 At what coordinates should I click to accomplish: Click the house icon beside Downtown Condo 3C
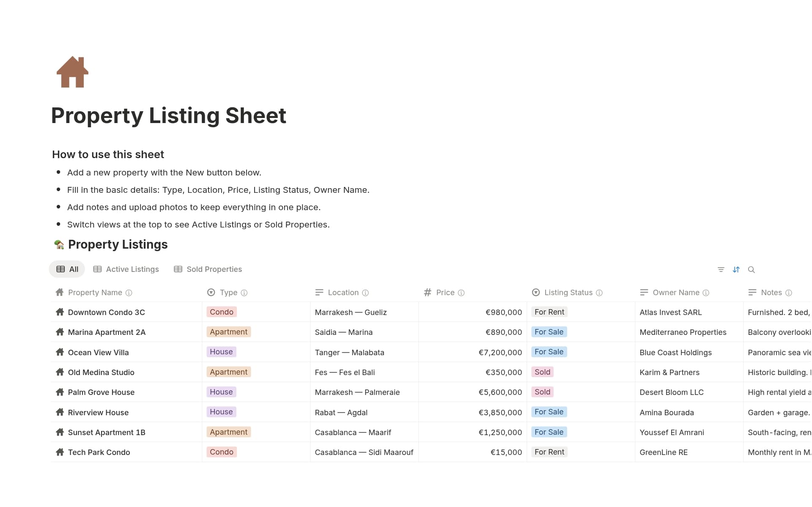59,312
